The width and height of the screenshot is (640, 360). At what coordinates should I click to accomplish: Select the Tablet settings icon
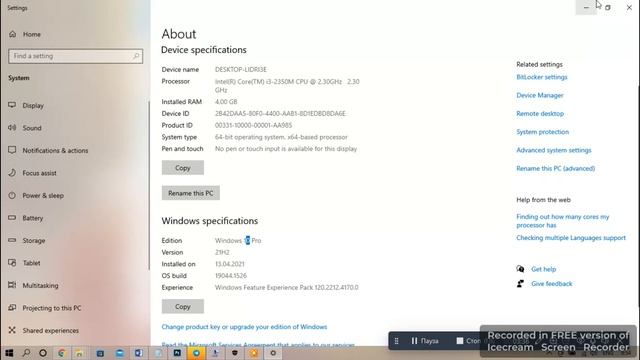(x=12, y=262)
